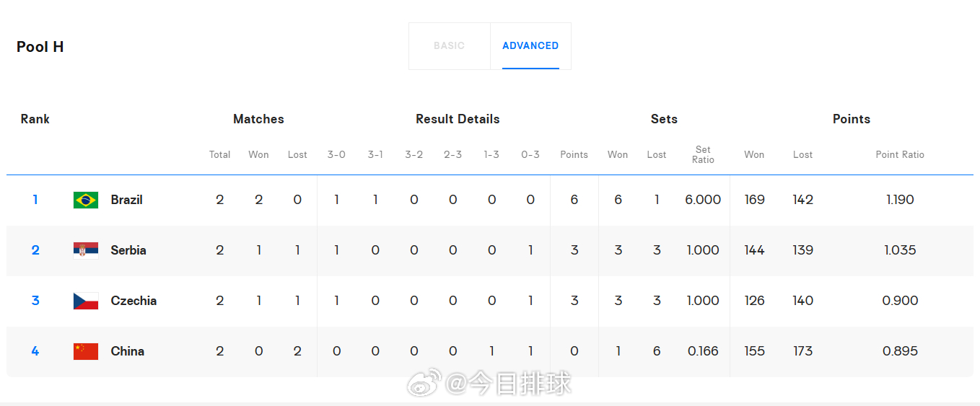Click Brazil's points lost 142
Viewport: 980px width, 406px height.
802,200
